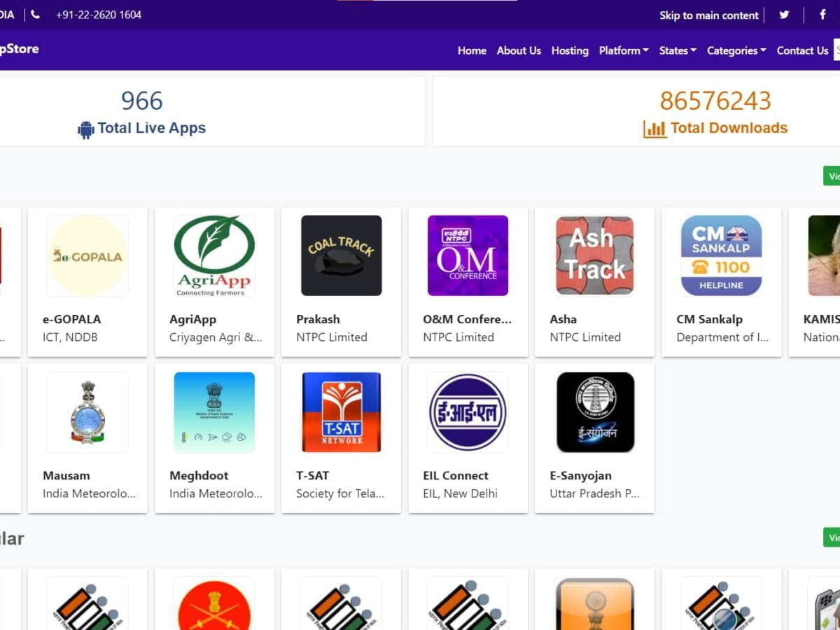Click 'Criyagen Agri &...' developer text
This screenshot has width=840, height=630.
(x=216, y=337)
